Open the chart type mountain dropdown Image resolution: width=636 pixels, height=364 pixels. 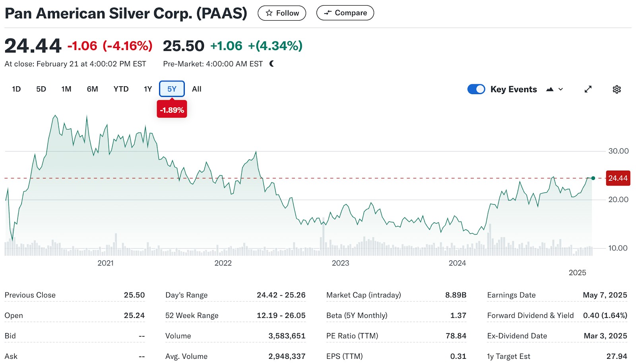click(x=555, y=89)
